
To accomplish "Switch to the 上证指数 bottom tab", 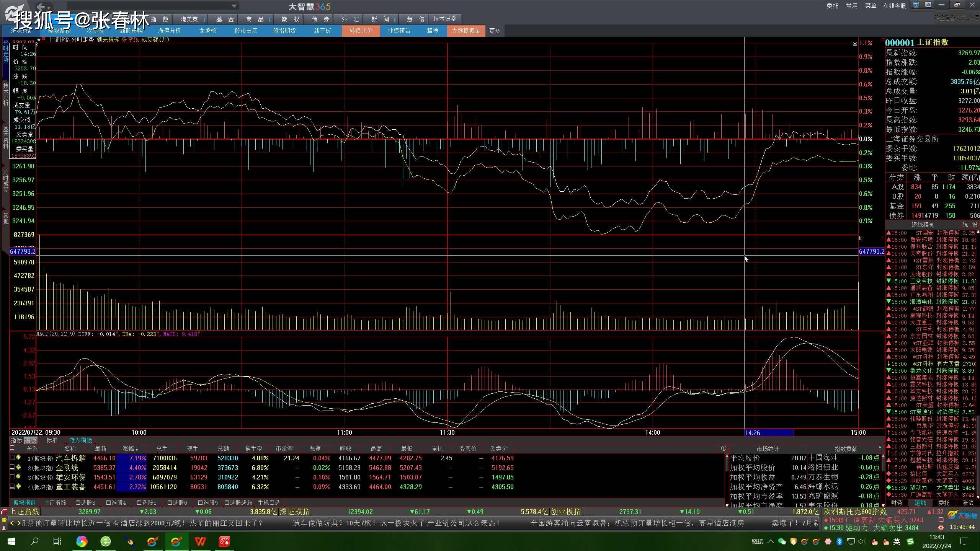I will coord(55,502).
